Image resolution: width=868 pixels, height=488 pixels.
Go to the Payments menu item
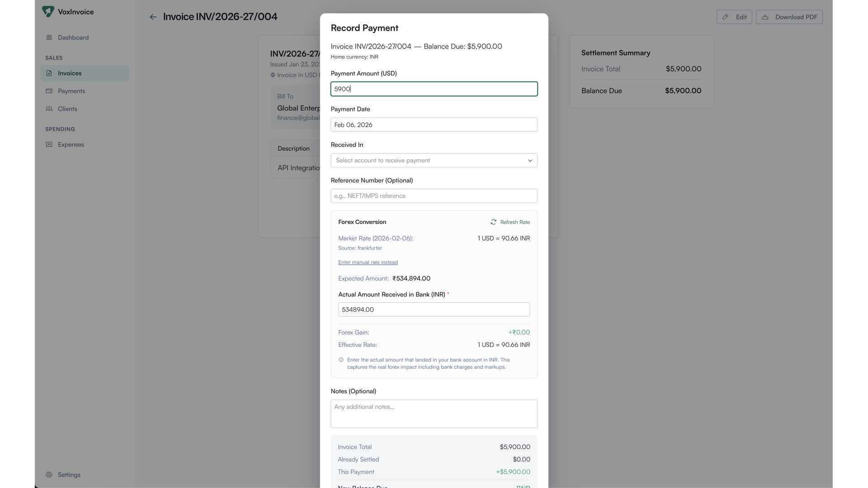71,91
